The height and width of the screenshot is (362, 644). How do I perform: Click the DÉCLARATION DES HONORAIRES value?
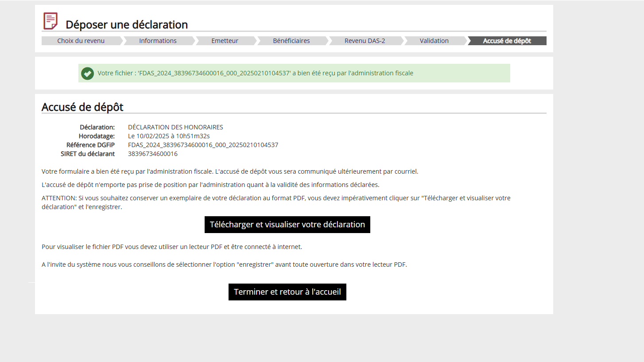pos(175,127)
